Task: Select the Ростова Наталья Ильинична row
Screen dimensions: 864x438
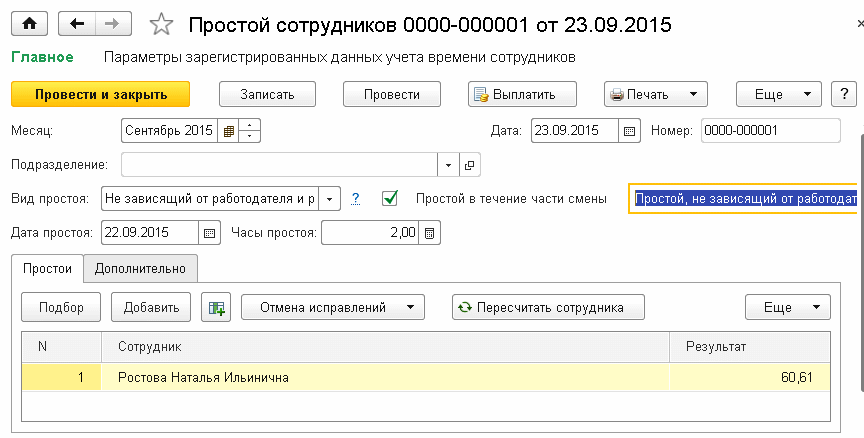Action: tap(426, 377)
